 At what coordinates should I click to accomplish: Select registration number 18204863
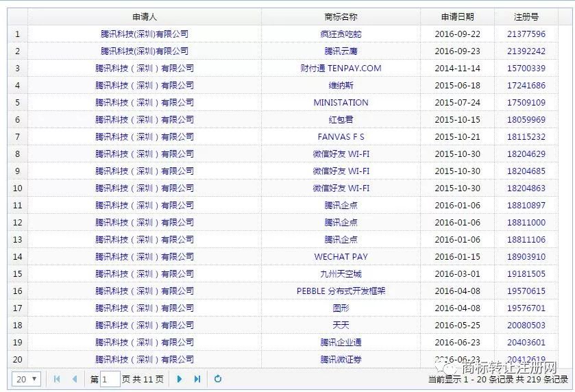tap(526, 188)
